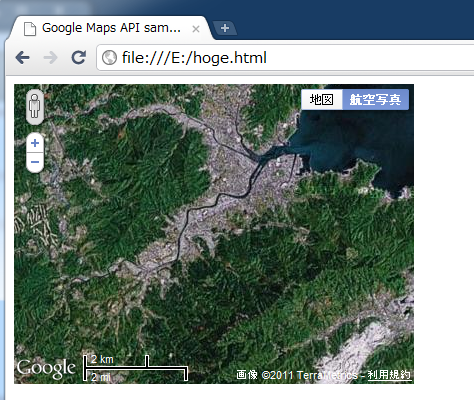Reload the page with the refresh icon

(79, 57)
